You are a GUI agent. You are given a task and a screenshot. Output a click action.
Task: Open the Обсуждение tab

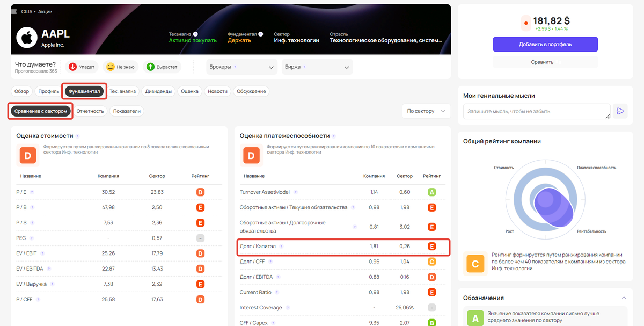pos(251,91)
